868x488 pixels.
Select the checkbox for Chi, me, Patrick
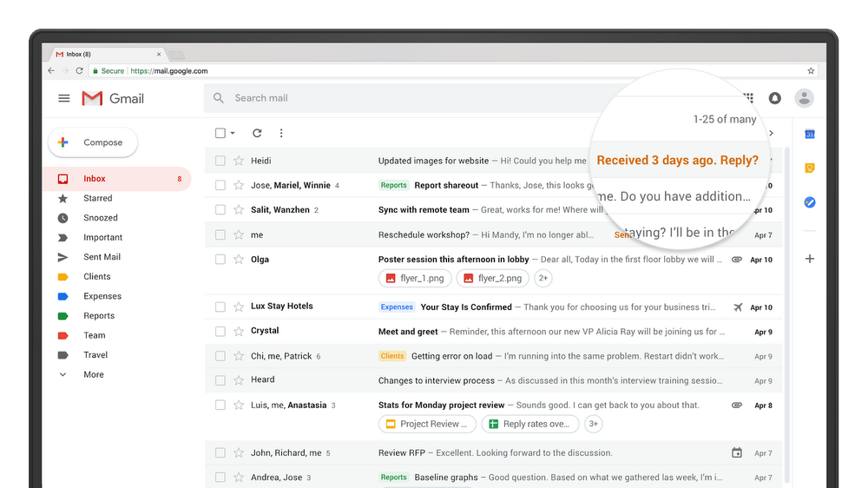220,356
